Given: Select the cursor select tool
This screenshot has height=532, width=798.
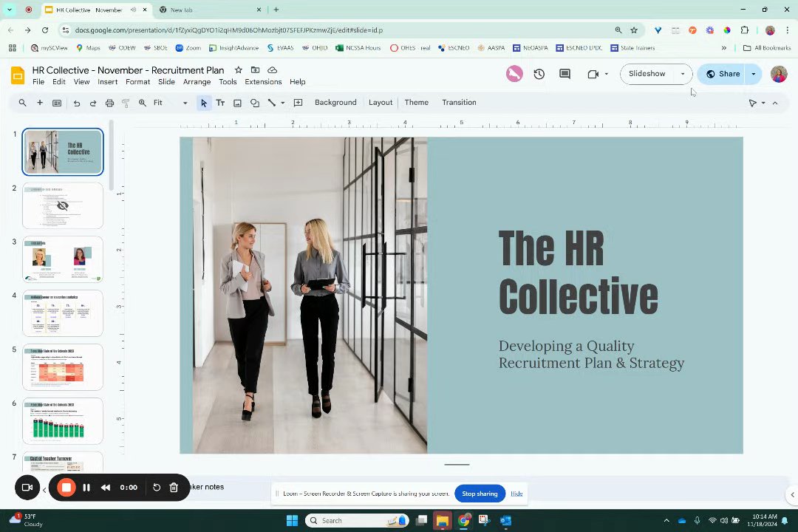Looking at the screenshot, I should pyautogui.click(x=204, y=103).
